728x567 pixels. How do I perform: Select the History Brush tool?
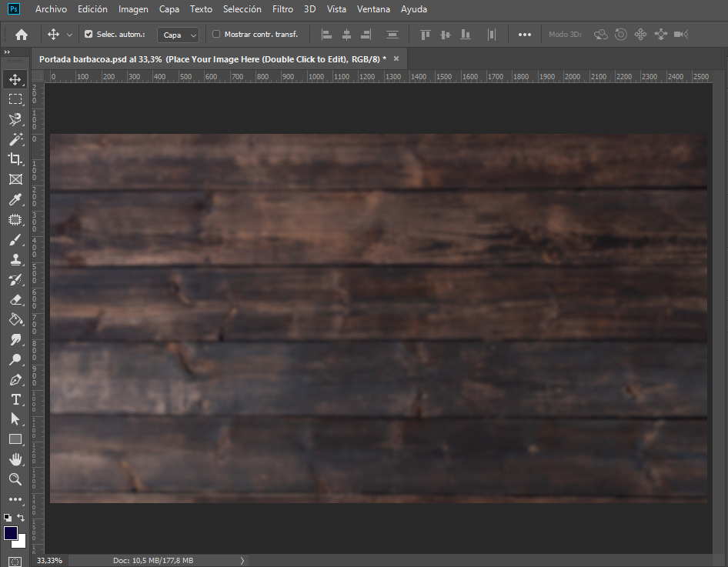(x=15, y=280)
